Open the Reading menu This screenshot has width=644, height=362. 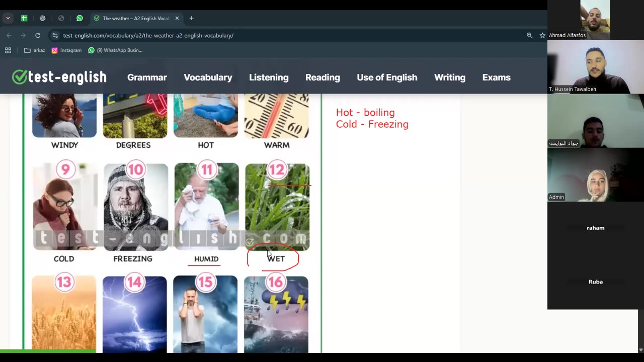pos(323,77)
